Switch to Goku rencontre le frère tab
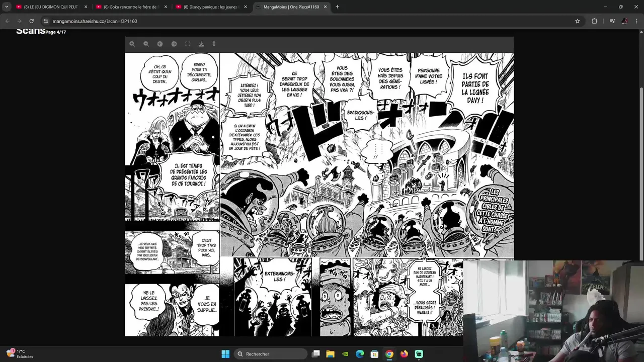 click(x=131, y=7)
